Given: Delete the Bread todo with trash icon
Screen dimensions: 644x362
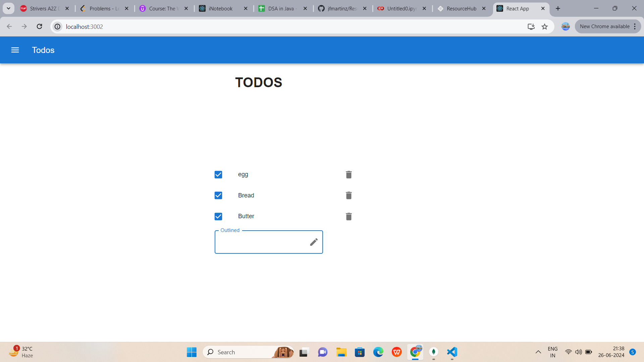Looking at the screenshot, I should pos(348,195).
